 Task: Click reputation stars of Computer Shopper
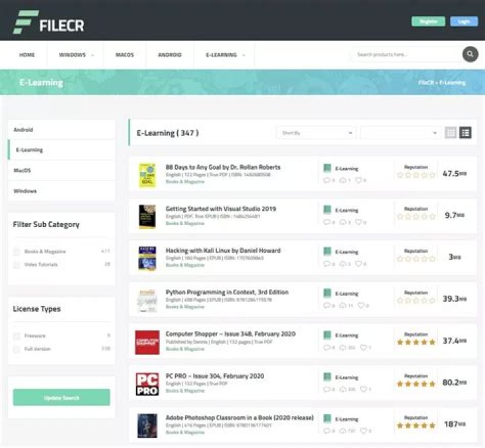click(416, 342)
